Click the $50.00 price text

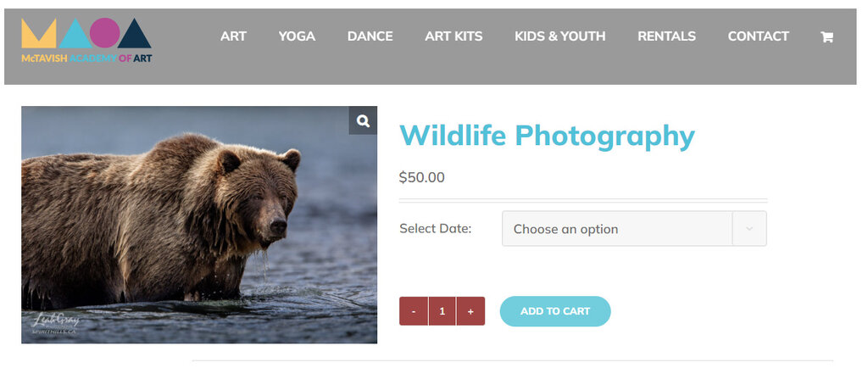pos(421,177)
